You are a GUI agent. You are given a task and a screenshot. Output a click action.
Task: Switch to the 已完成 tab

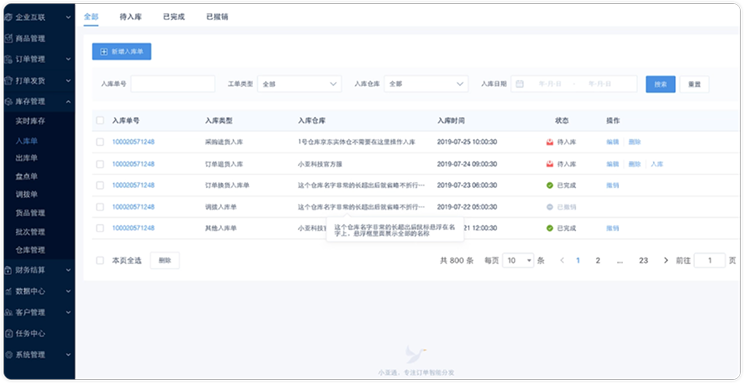(174, 17)
